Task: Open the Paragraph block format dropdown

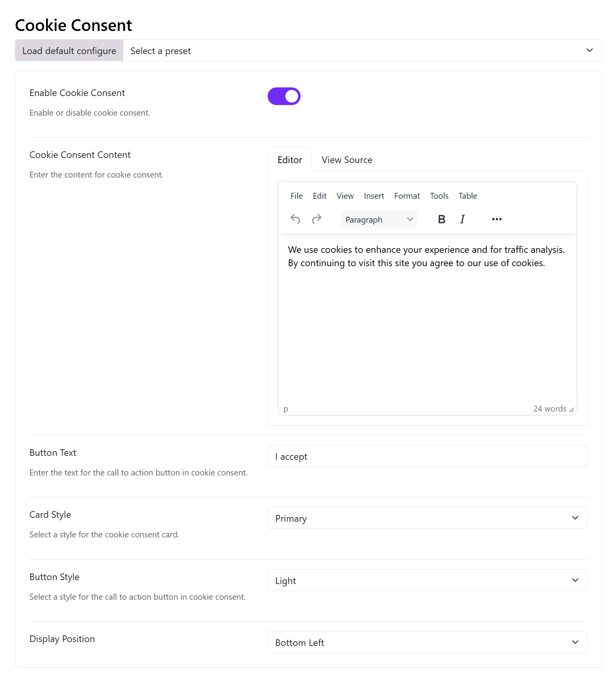Action: coord(379,219)
